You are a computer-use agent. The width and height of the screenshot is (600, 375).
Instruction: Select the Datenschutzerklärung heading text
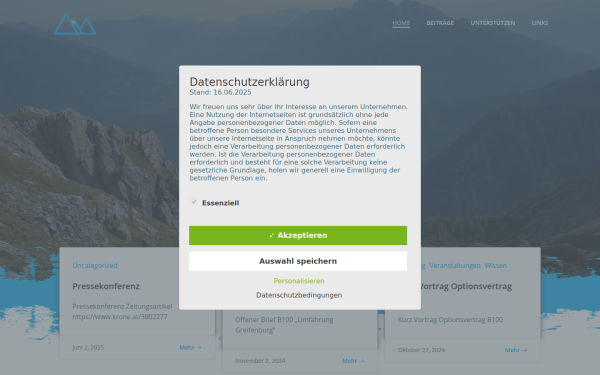point(249,82)
